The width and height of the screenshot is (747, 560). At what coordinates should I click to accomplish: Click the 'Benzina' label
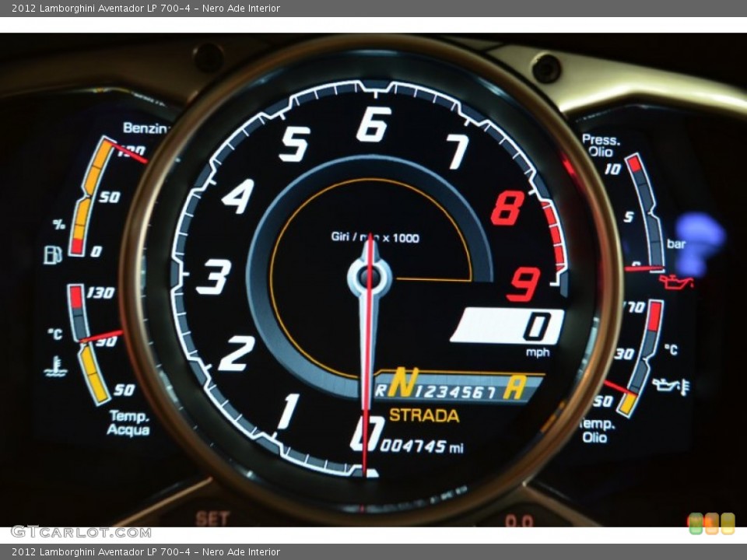pyautogui.click(x=146, y=128)
